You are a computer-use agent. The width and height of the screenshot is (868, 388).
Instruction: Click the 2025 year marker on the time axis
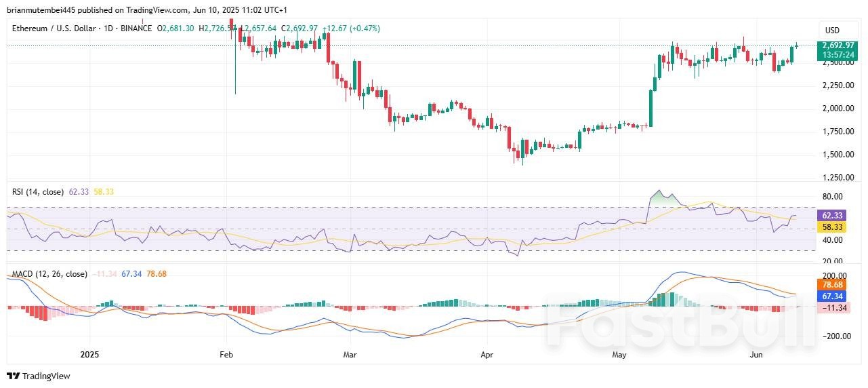pos(90,355)
